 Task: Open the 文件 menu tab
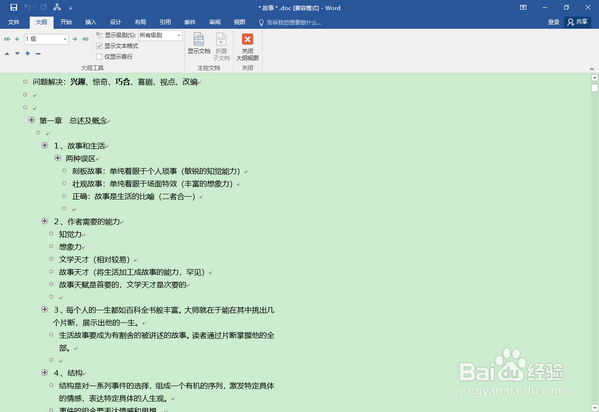(x=13, y=22)
